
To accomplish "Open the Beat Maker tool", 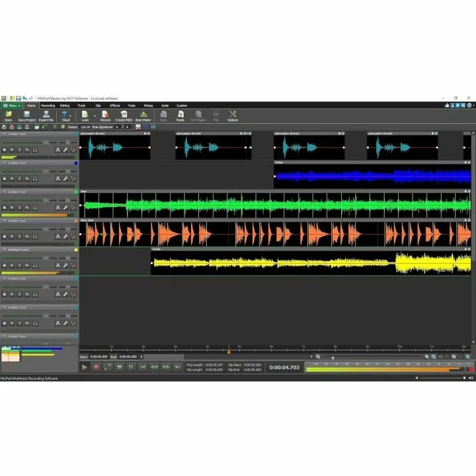I will pos(143,116).
